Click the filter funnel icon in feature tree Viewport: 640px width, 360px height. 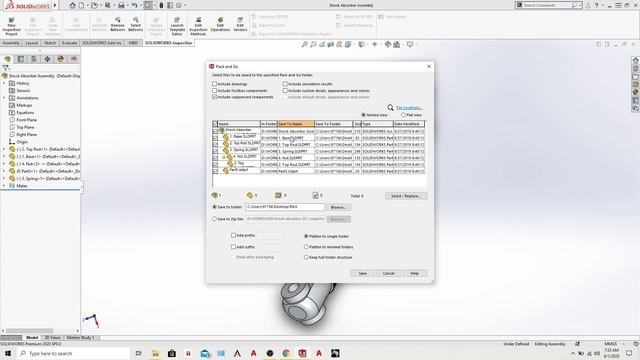(x=5, y=68)
